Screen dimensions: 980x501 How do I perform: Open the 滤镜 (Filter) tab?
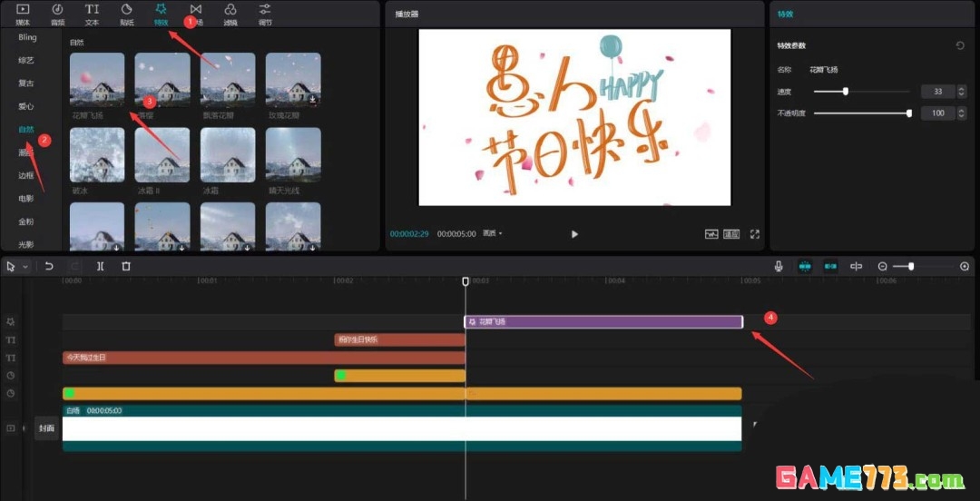tap(230, 15)
